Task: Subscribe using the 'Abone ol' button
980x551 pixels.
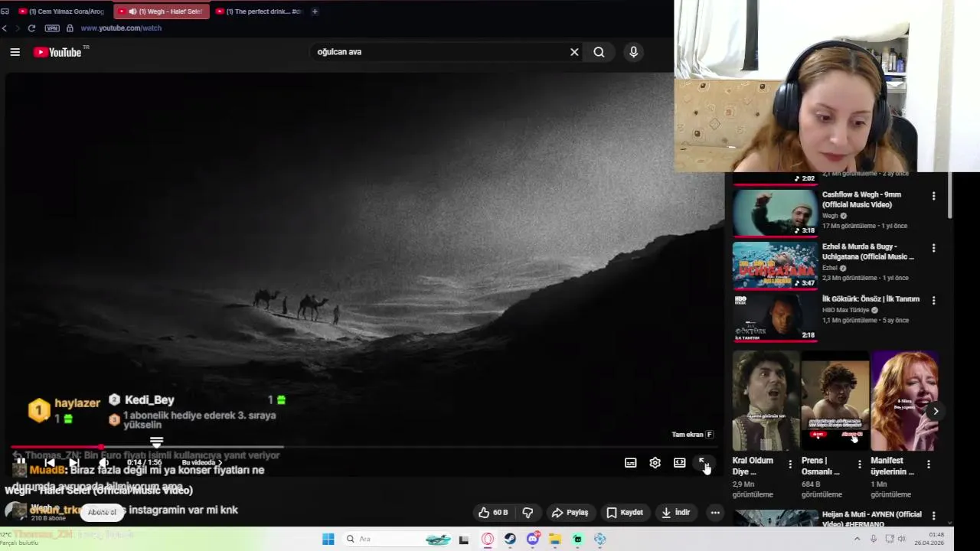Action: 102,512
